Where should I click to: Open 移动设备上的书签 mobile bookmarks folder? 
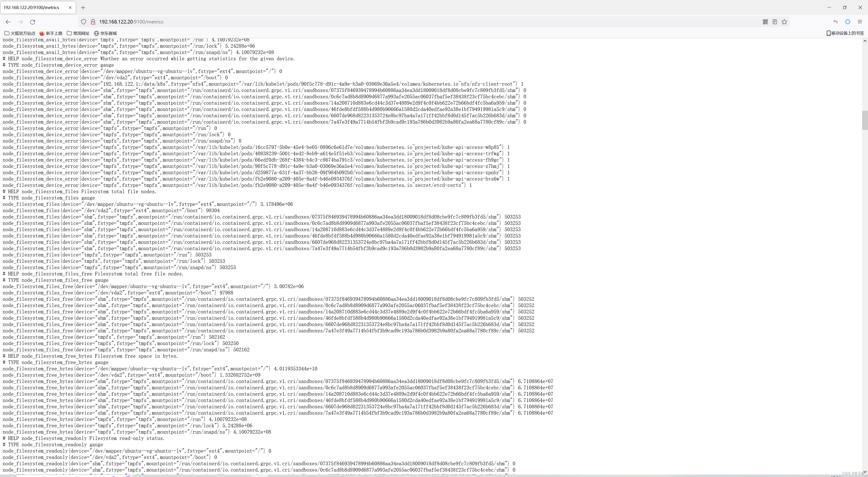coord(845,33)
